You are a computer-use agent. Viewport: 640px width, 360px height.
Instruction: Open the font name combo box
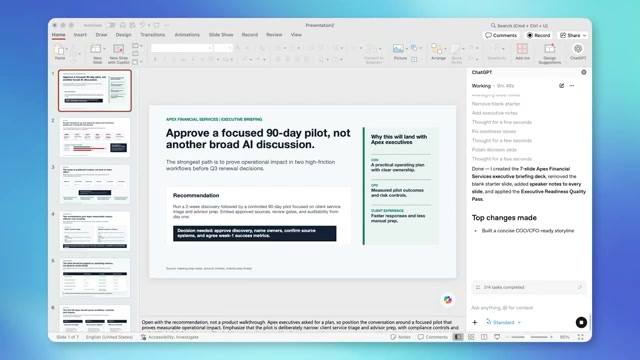(182, 48)
